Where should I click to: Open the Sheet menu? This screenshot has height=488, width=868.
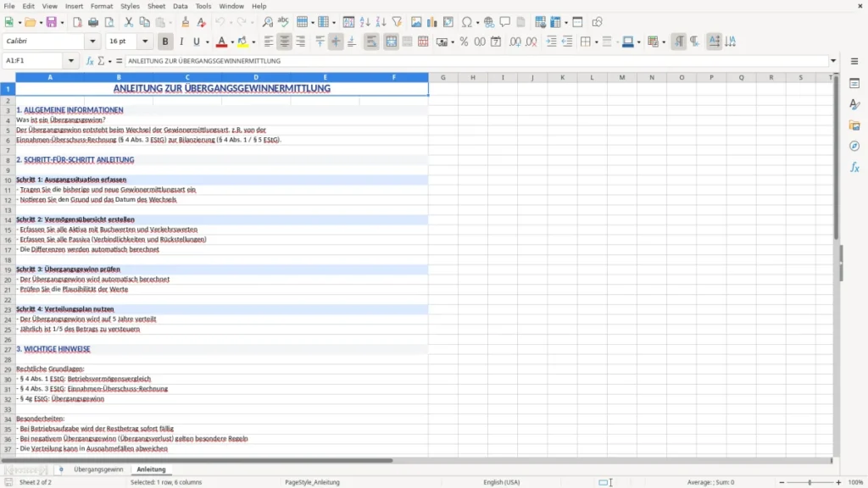pos(156,6)
